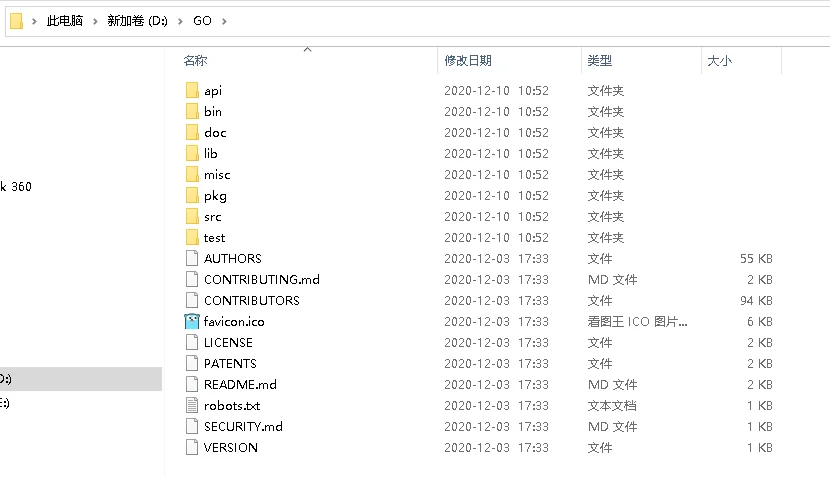Select the SECURITY.md file name
The height and width of the screenshot is (477, 830).
click(x=243, y=427)
